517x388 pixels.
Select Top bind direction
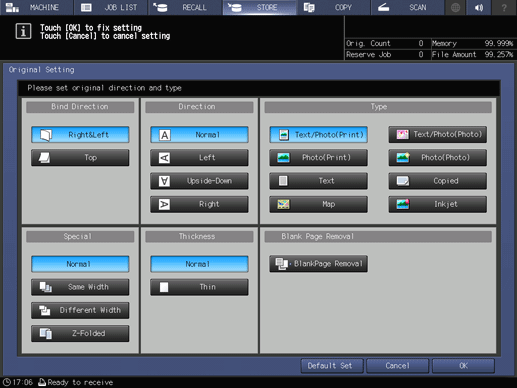[x=80, y=158]
